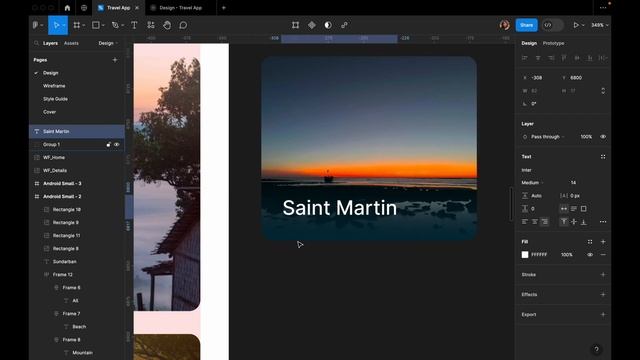This screenshot has height=360, width=640.
Task: Hide the FFFFFF fill with eye icon
Action: (x=590, y=255)
